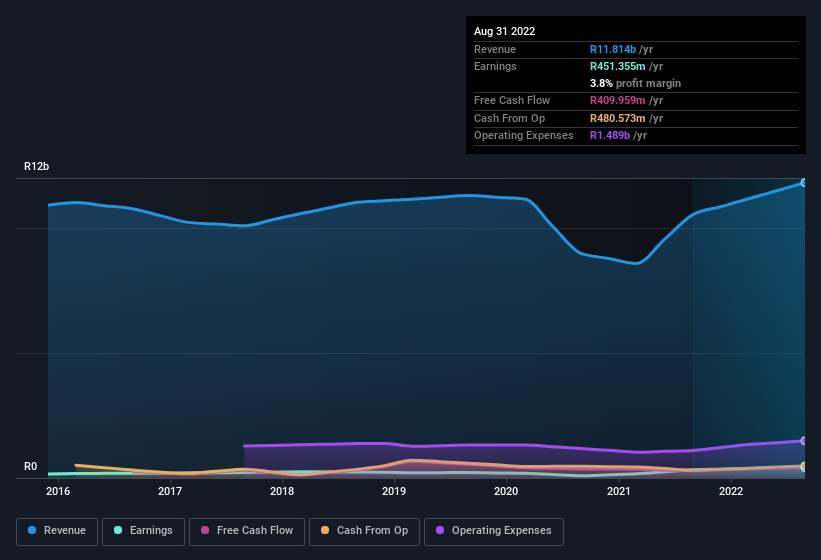
Task: Click the Cash From Op end data point marker
Action: point(803,466)
